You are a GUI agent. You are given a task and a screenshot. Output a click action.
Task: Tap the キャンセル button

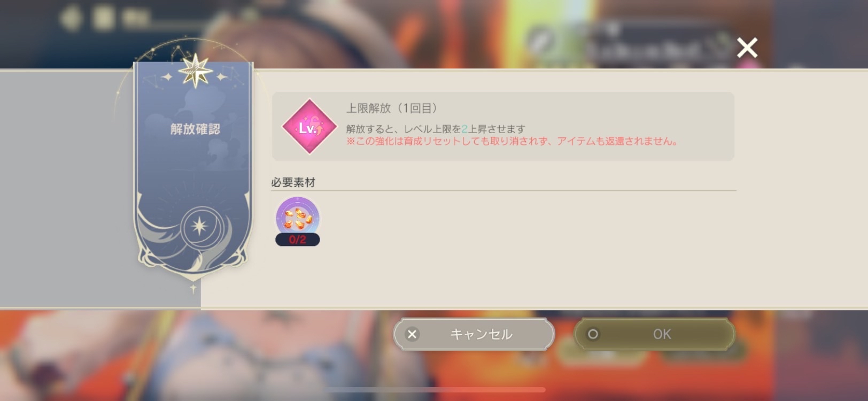(x=474, y=334)
